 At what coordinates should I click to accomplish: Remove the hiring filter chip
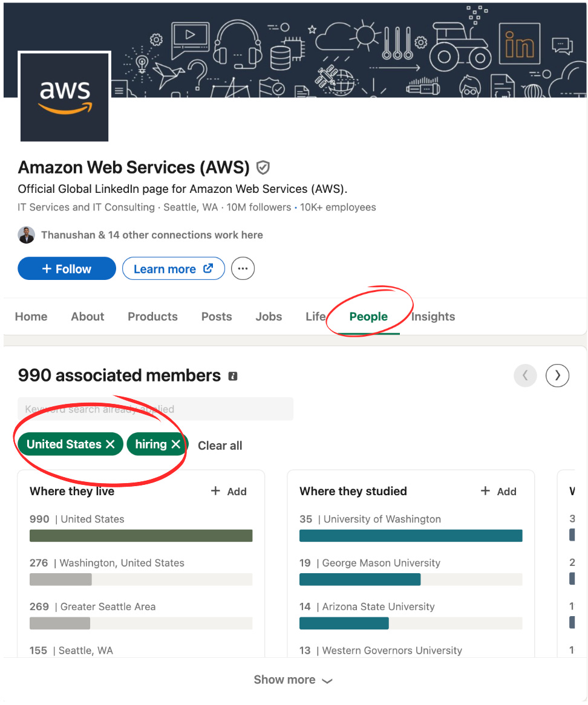(176, 444)
